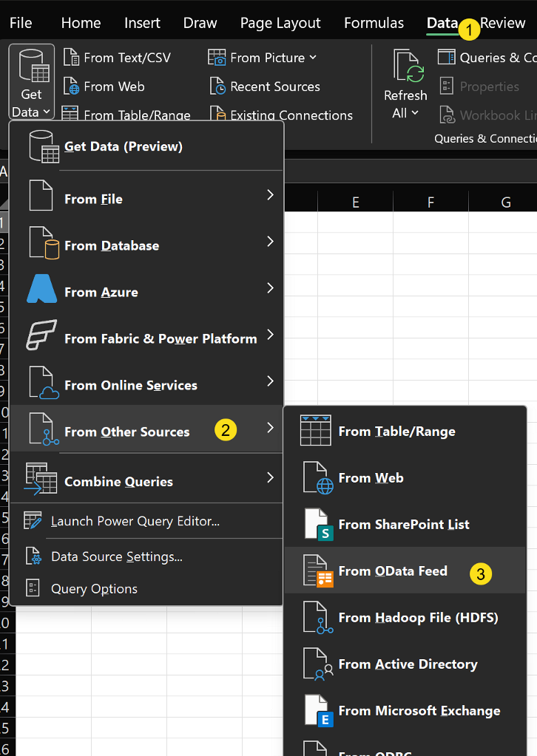
Task: Click the Refresh All icon
Action: point(408,66)
